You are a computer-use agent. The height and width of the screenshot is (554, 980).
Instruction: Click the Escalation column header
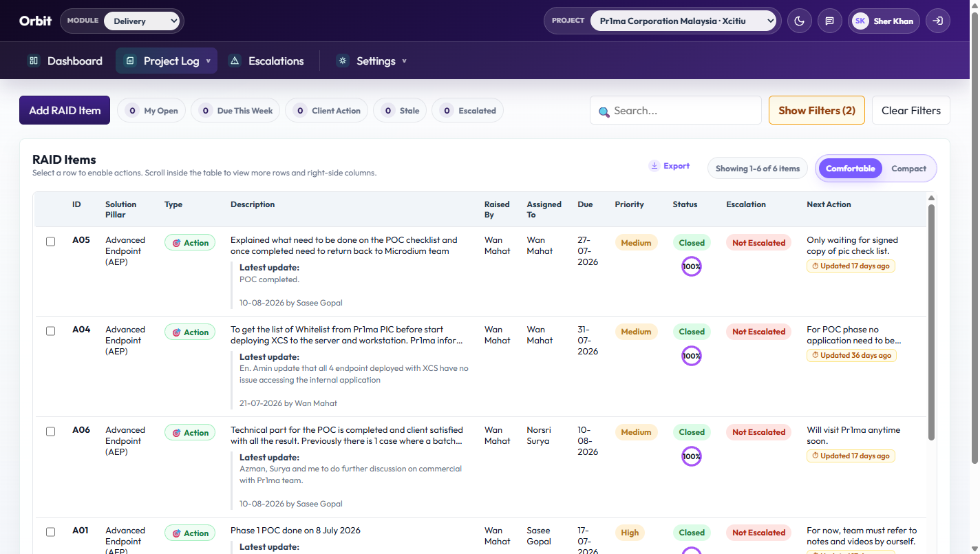tap(746, 204)
